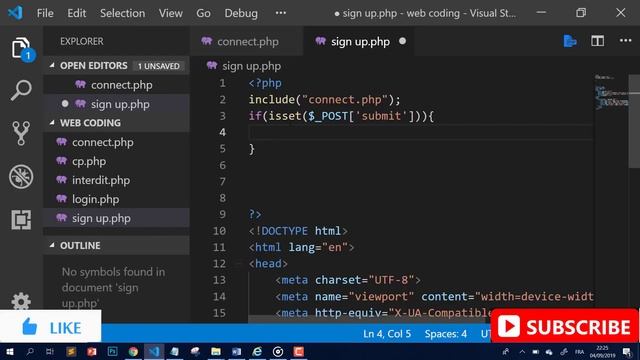Screen dimensions: 640x360
Task: Open editor More Actions ellipsis
Action: 625,40
